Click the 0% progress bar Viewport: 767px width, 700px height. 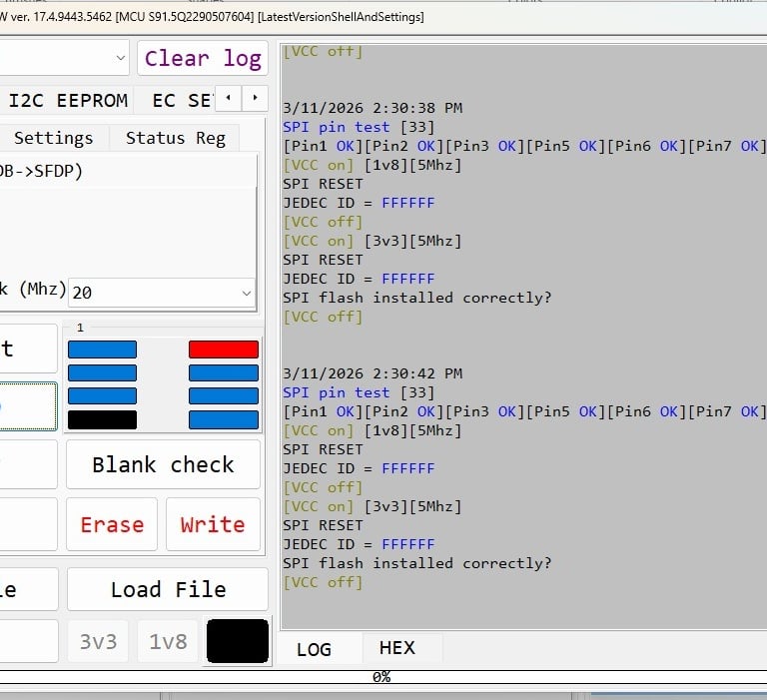pos(382,677)
